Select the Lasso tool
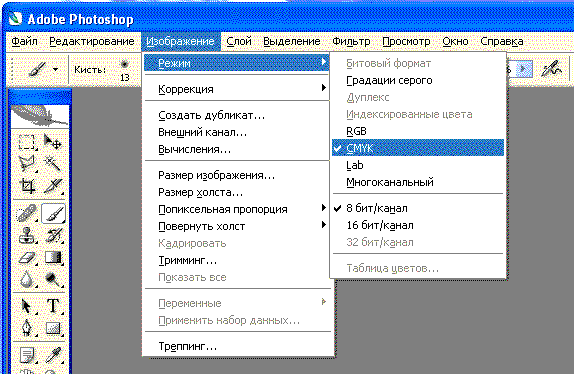The width and height of the screenshot is (574, 374). (27, 163)
